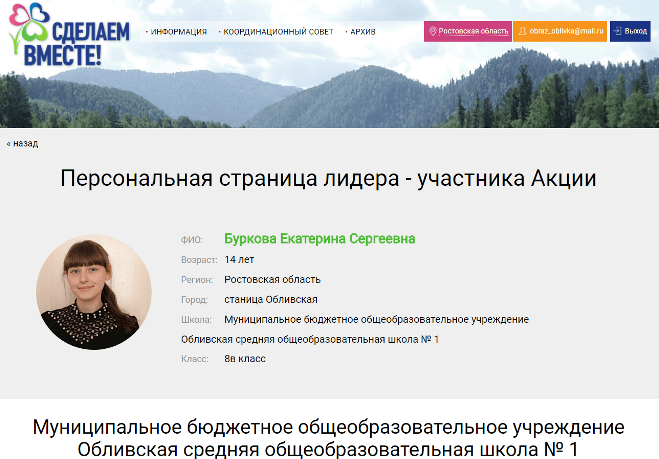Click the Класс label
This screenshot has height=459, width=659.
pos(195,359)
